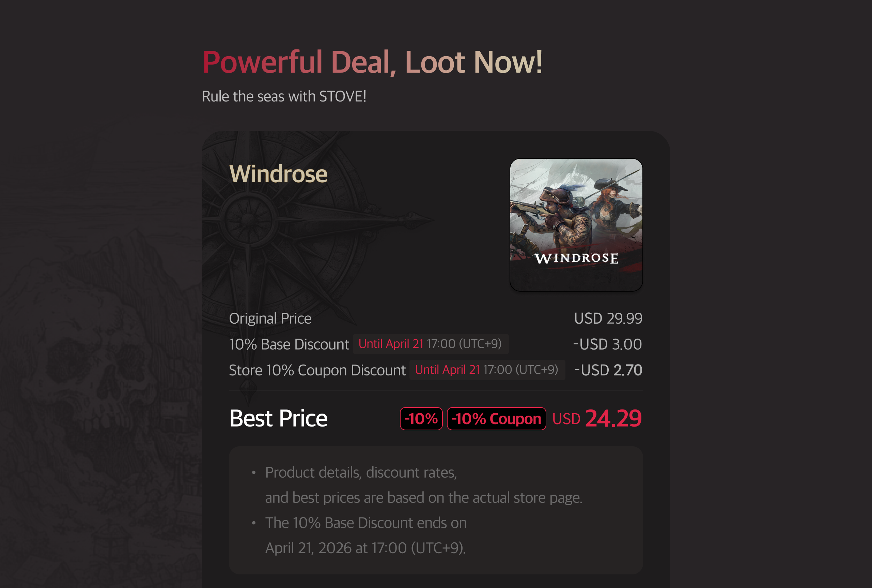Click the Windrose game title

point(278,174)
